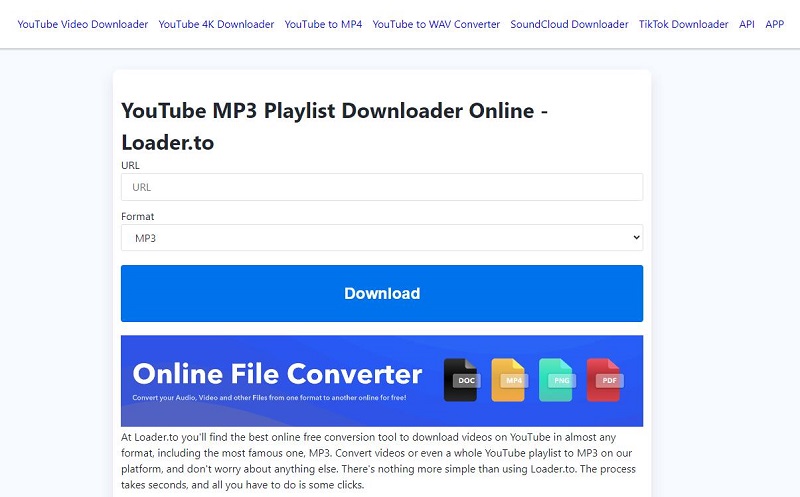Click the blue Download button
Screen dimensions: 800x497
click(382, 293)
